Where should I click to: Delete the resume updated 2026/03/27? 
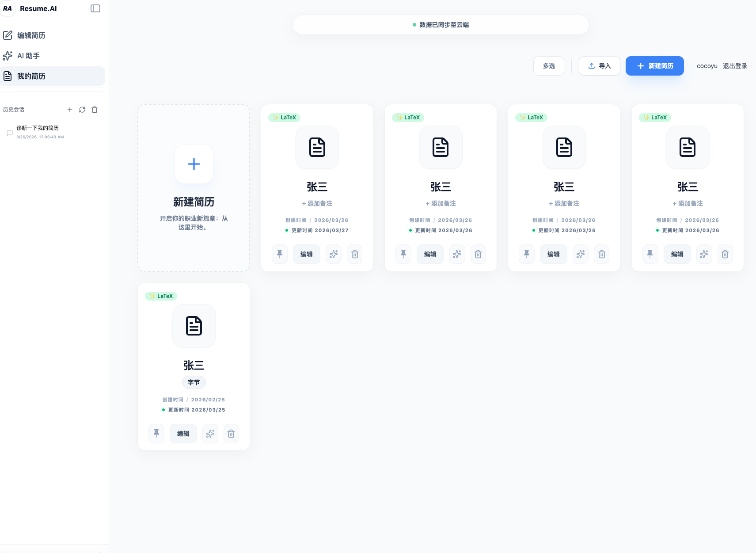coord(354,254)
